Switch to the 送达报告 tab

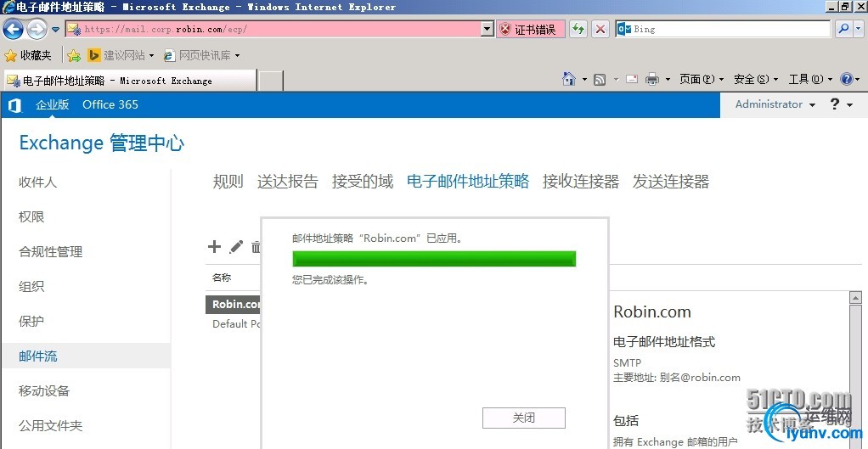(x=288, y=182)
